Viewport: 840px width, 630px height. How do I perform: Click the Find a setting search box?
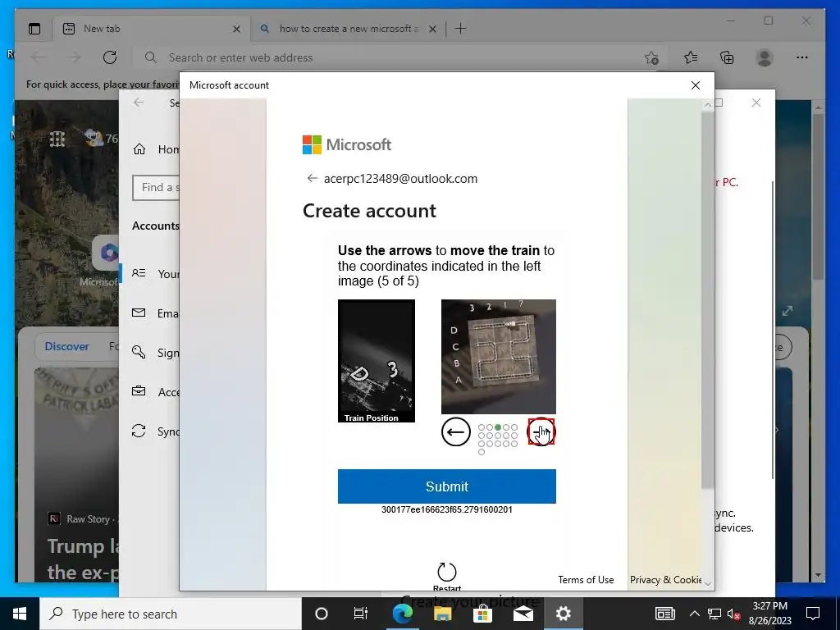click(x=157, y=188)
